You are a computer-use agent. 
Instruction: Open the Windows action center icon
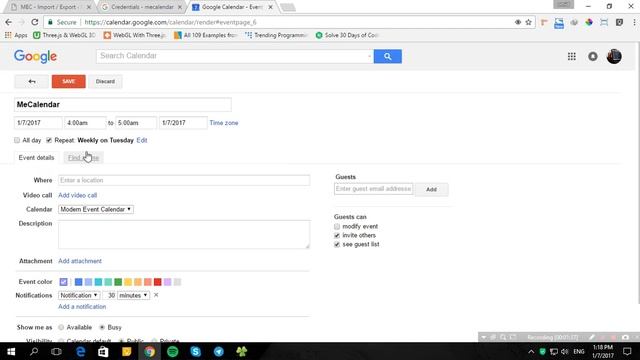pos(627,351)
